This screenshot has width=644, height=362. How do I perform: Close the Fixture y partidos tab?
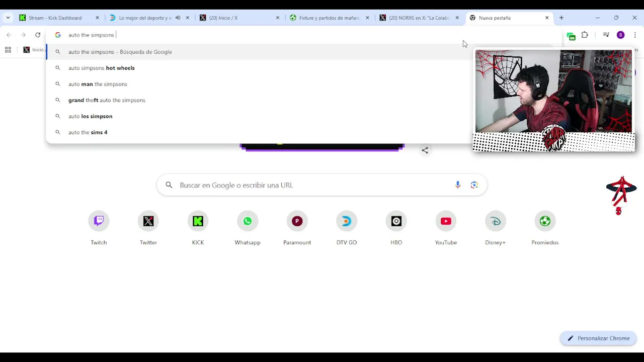[x=367, y=18]
